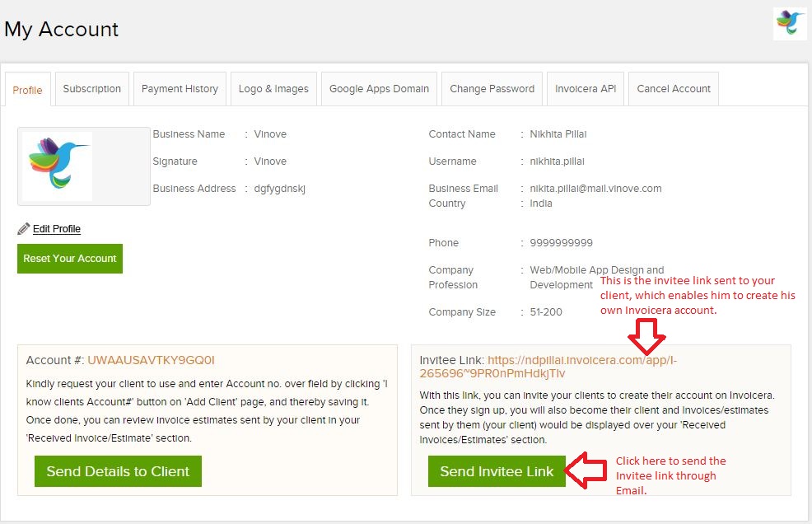812x524 pixels.
Task: Click Send Details to Client button
Action: click(118, 471)
